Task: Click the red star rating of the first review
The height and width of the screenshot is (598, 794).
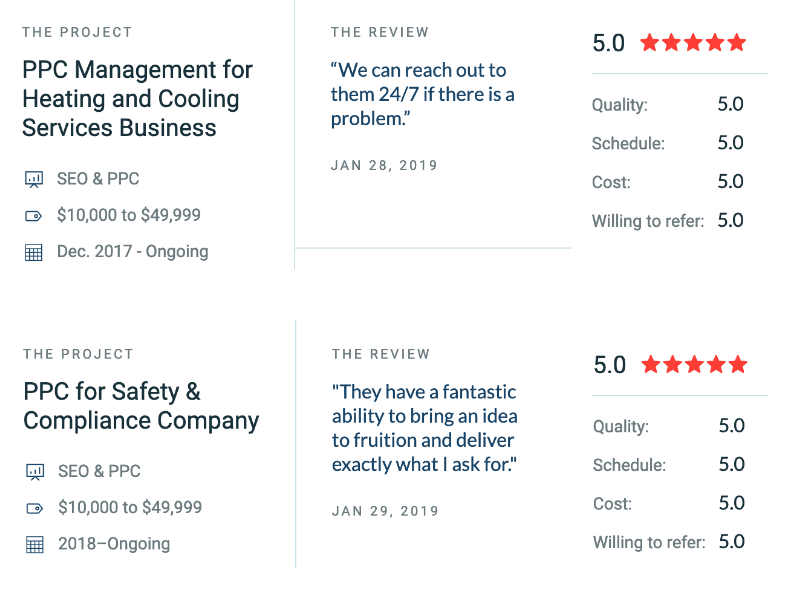Action: click(x=693, y=43)
